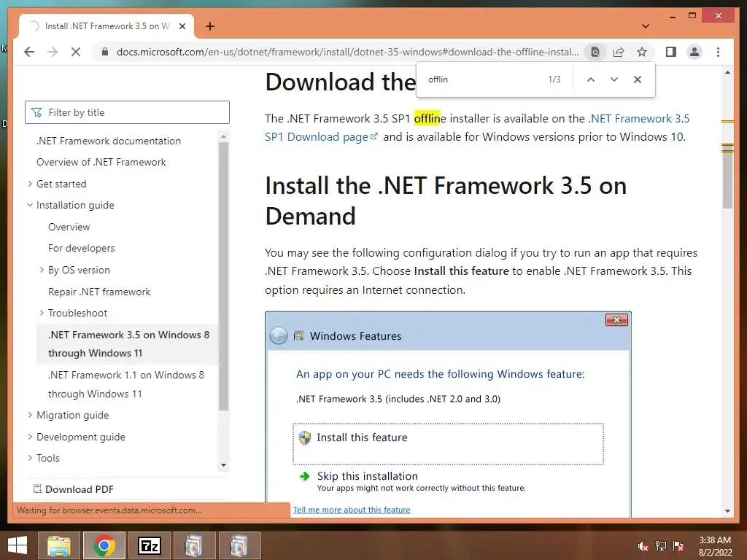
Task: Expand the By OS version node
Action: coord(42,270)
